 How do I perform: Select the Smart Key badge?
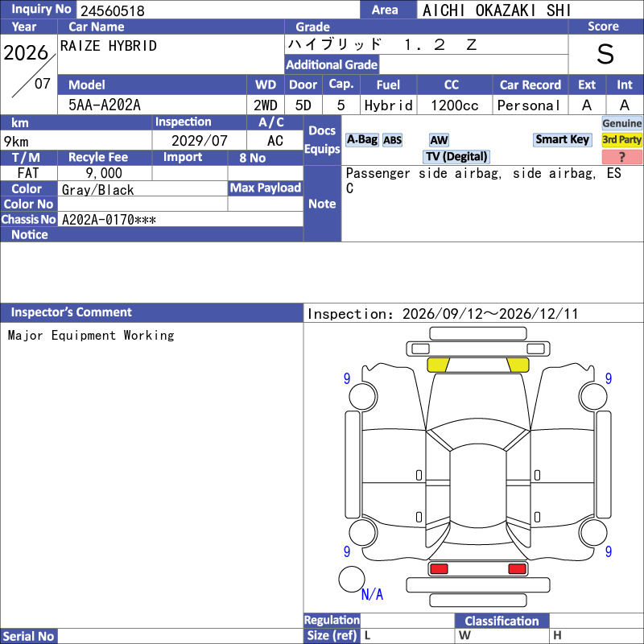pyautogui.click(x=562, y=139)
